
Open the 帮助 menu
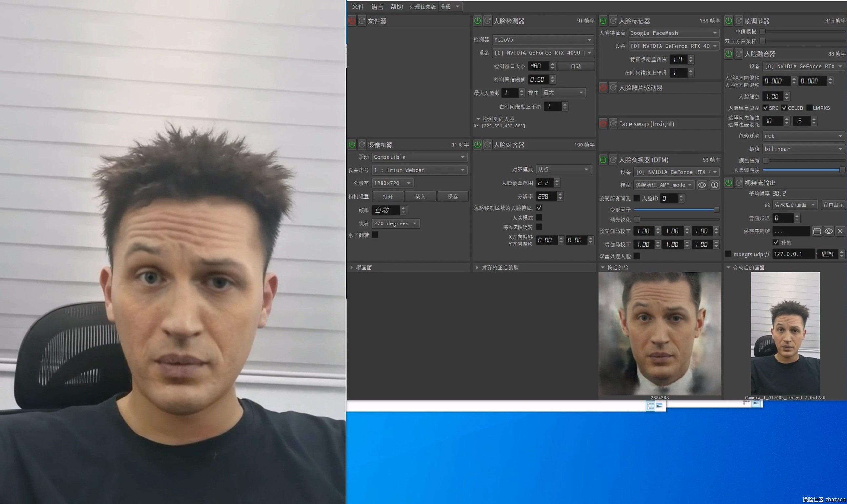396,7
